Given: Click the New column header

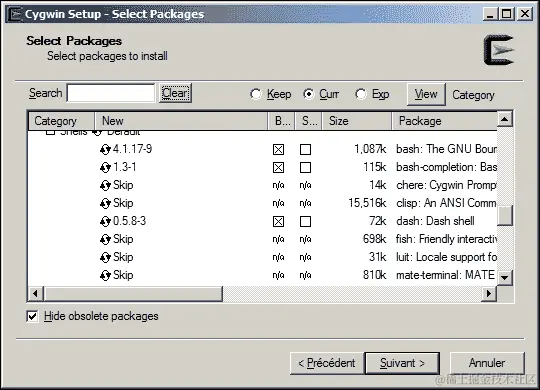Looking at the screenshot, I should pyautogui.click(x=181, y=121).
